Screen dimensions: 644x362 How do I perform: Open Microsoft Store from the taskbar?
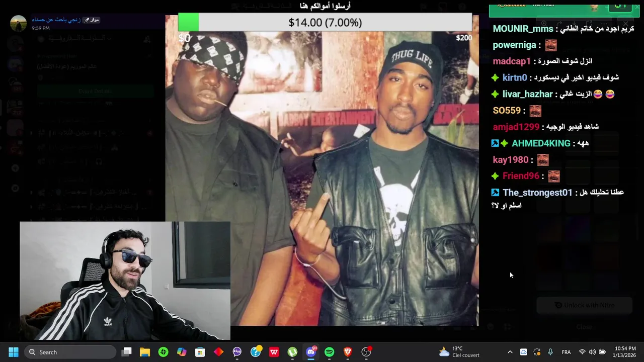coord(200,352)
